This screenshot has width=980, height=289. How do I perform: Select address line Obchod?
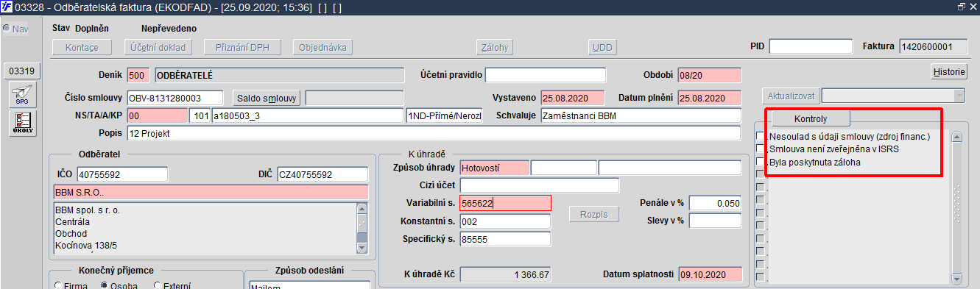click(x=71, y=233)
